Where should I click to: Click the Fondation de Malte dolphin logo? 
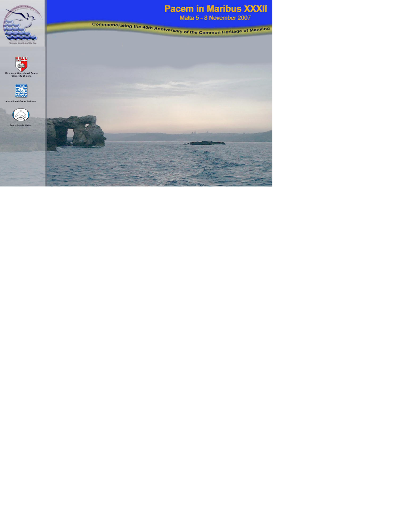pos(21,115)
